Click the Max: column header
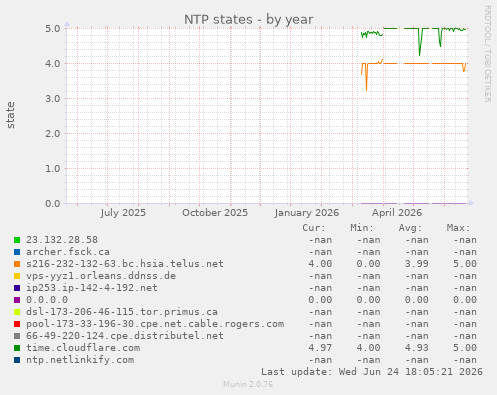This screenshot has height=395, width=497. (x=458, y=228)
